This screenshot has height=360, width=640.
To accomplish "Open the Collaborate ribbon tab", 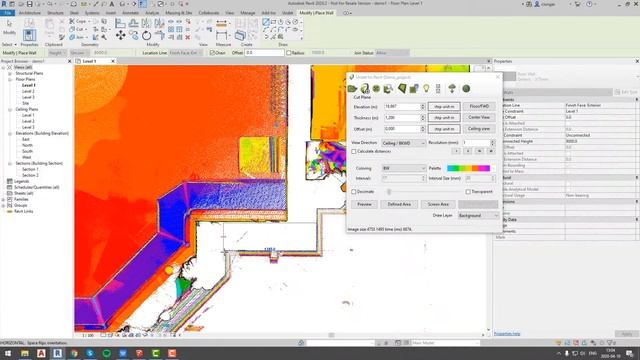I will 209,13.
